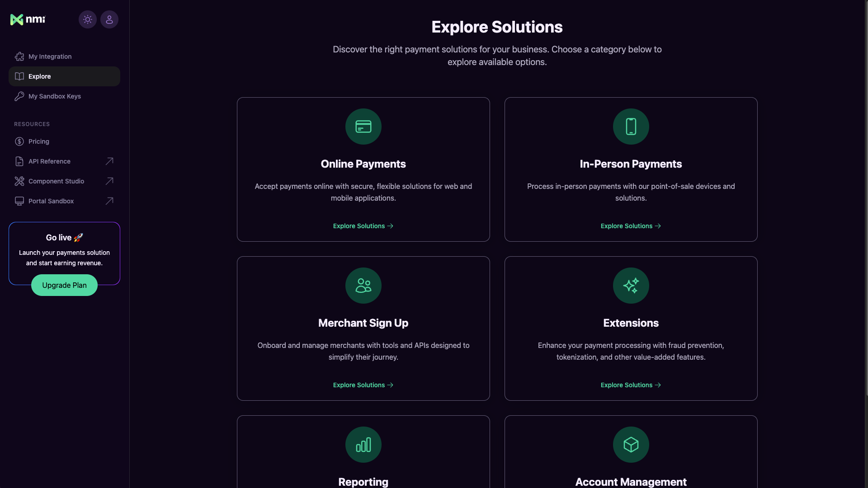Switch to the My Sandbox Keys section
This screenshot has width=868, height=488.
click(54, 96)
